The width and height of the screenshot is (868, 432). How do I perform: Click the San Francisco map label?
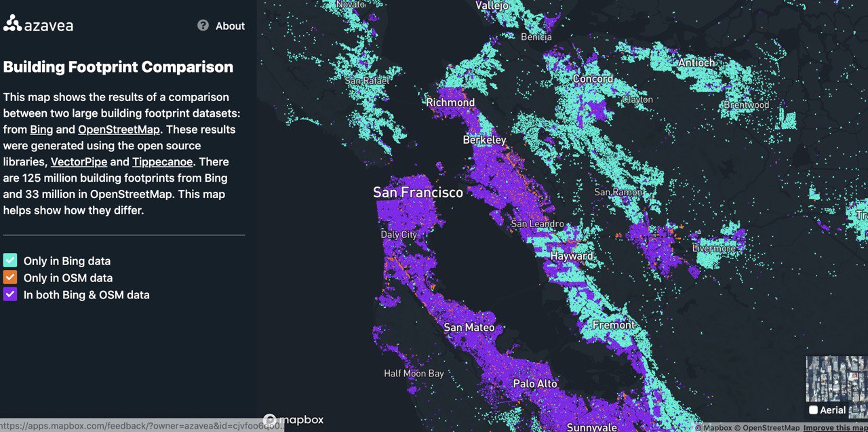tap(418, 193)
